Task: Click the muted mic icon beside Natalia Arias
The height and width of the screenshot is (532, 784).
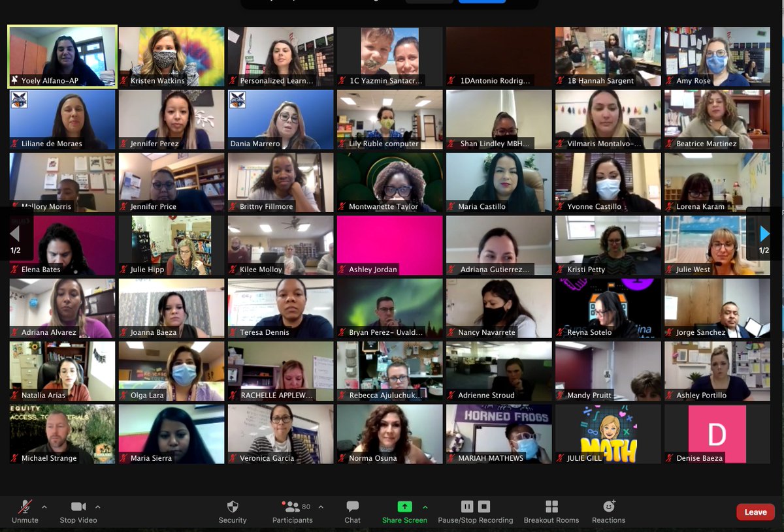Action: [x=14, y=396]
